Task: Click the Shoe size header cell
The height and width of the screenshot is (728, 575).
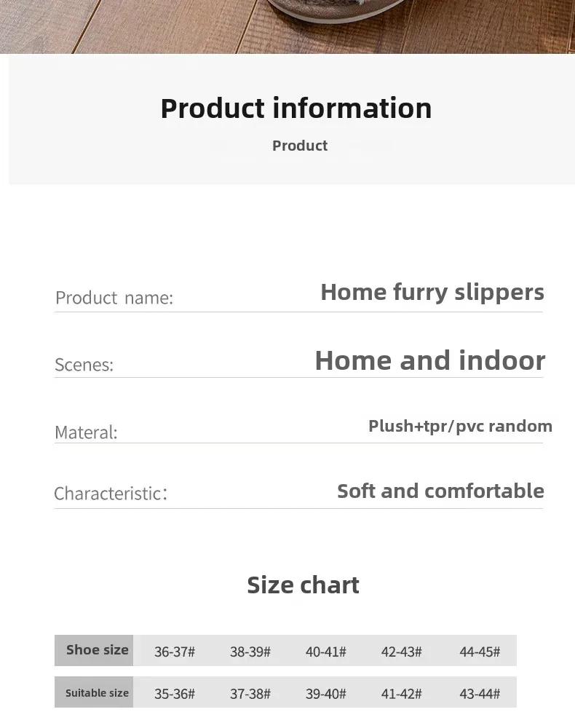Action: pyautogui.click(x=94, y=650)
